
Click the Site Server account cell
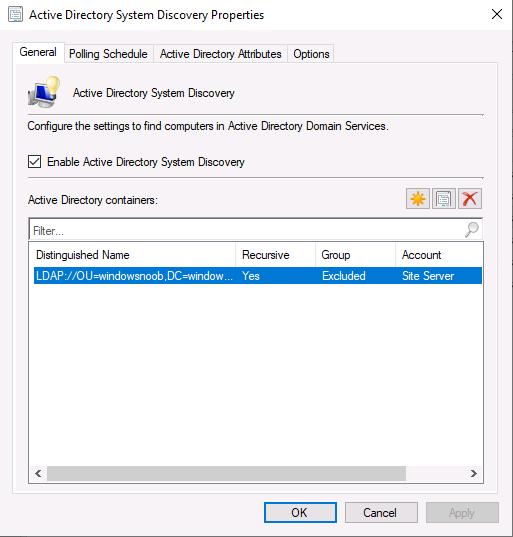[428, 276]
